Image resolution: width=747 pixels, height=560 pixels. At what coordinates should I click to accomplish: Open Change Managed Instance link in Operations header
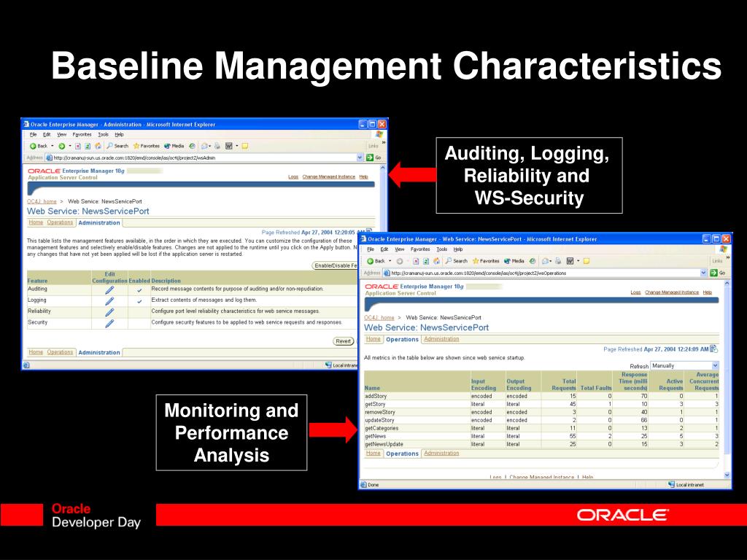(672, 292)
